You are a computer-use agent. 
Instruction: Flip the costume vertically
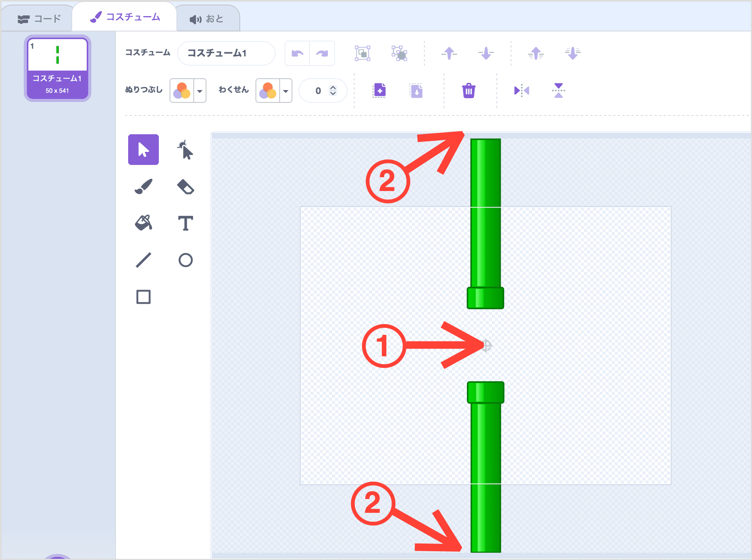tap(558, 91)
